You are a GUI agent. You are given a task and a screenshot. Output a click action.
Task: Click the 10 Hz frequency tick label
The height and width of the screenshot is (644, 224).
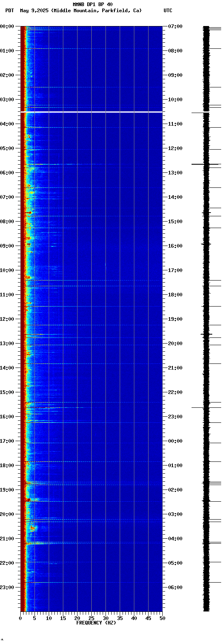pyautogui.click(x=49, y=618)
